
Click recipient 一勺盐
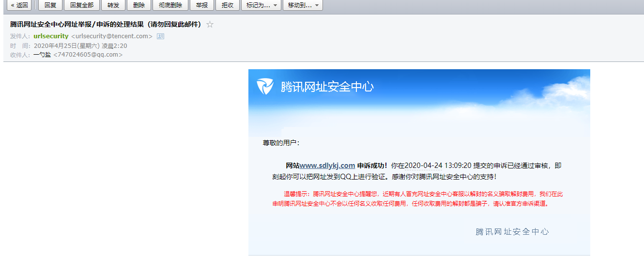pos(42,55)
